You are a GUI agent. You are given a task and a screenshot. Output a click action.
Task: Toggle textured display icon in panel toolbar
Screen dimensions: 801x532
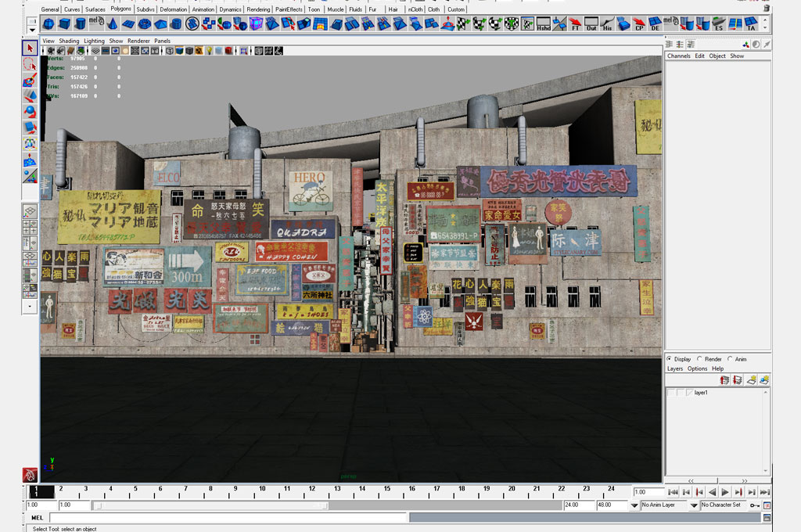pyautogui.click(x=199, y=51)
